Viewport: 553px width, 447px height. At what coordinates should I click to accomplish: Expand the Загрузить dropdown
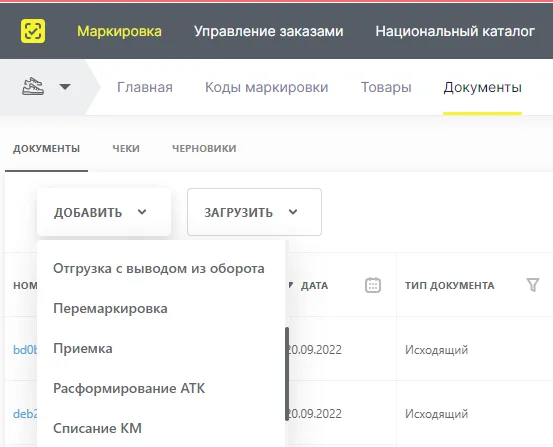click(x=254, y=212)
